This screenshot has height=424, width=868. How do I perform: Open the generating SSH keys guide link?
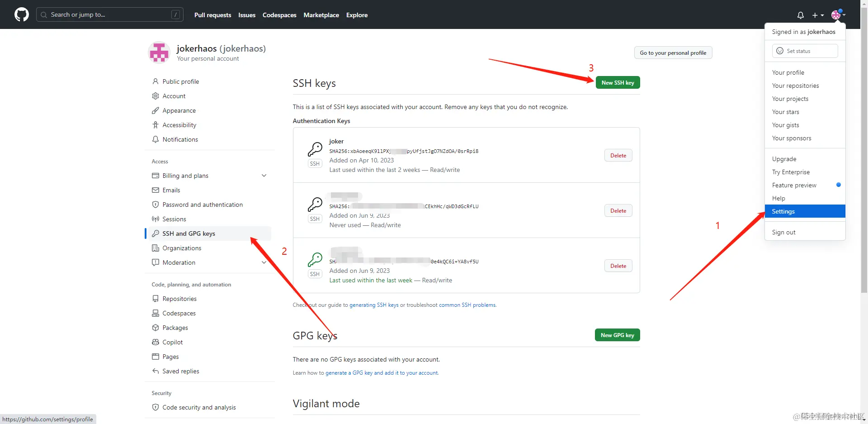tap(374, 305)
